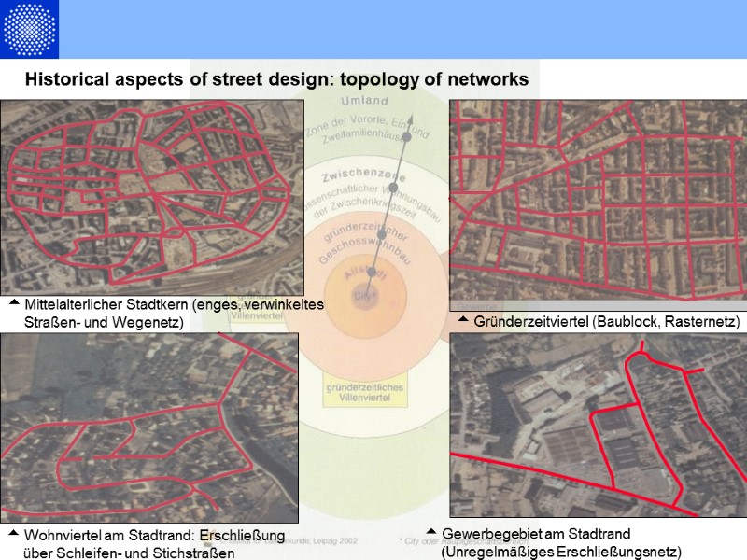Select the Gewerbegebiet industrial area aerial image
This screenshot has width=747, height=560.
coord(598,426)
